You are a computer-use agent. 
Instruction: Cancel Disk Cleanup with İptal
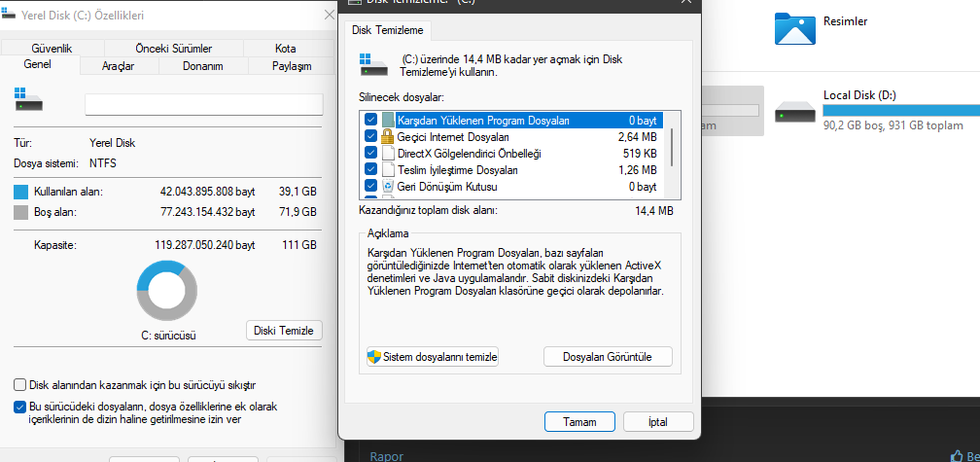(658, 422)
